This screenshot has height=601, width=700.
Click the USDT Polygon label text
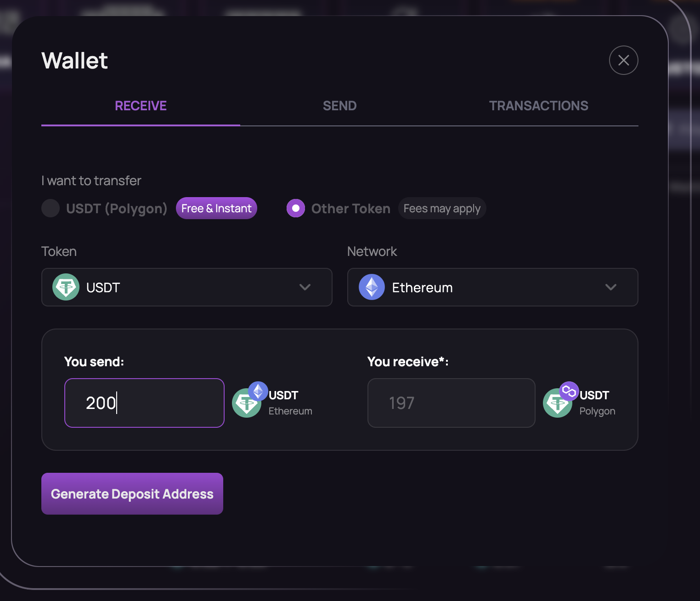pos(597,403)
